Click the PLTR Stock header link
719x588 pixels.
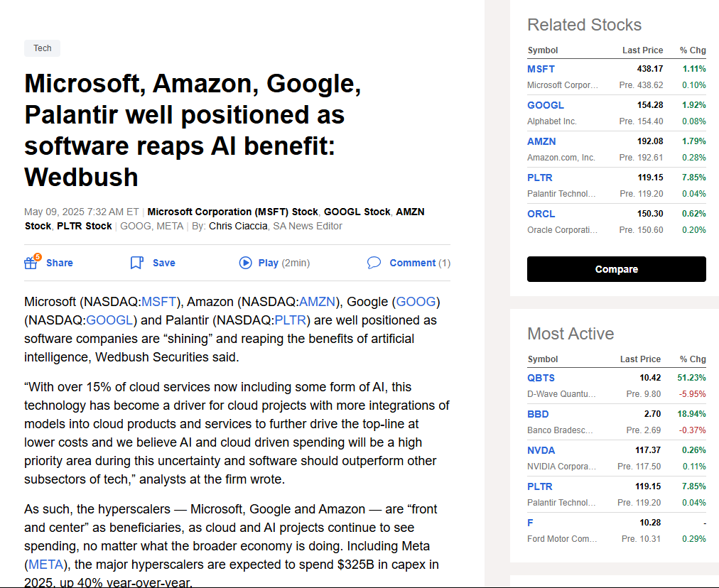85,226
